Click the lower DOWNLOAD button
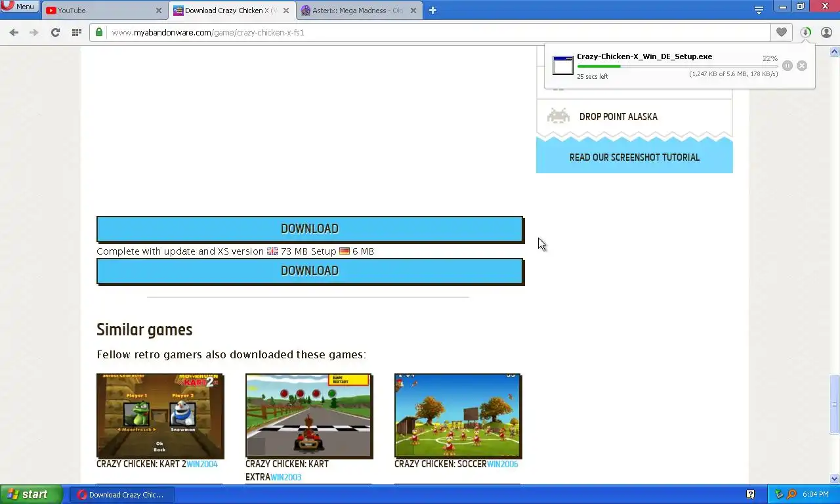 [310, 271]
